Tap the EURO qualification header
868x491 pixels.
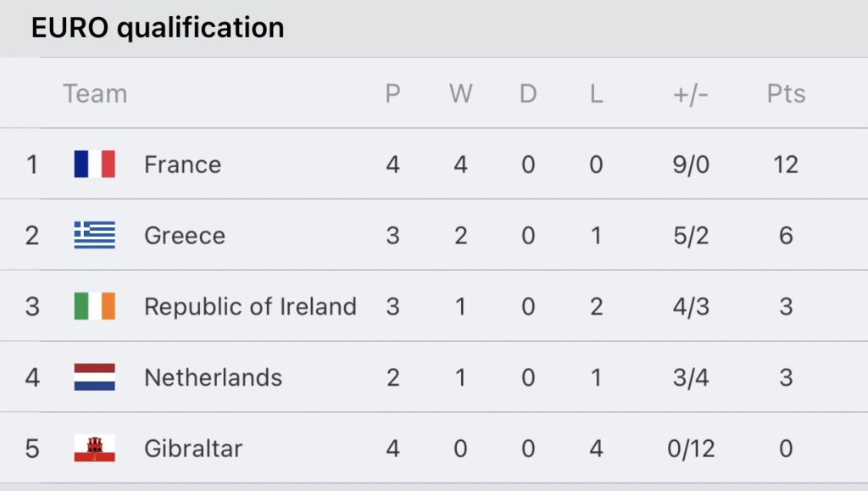tap(158, 27)
